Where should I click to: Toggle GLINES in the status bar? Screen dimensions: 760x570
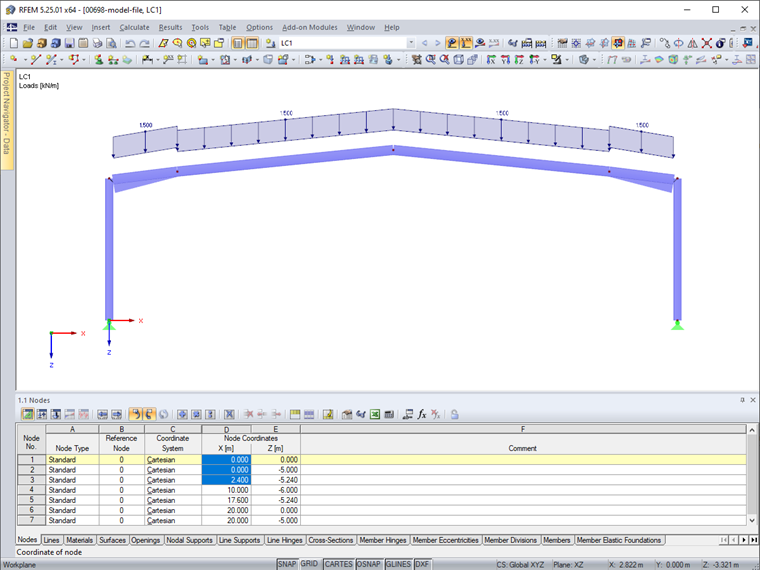tap(398, 564)
